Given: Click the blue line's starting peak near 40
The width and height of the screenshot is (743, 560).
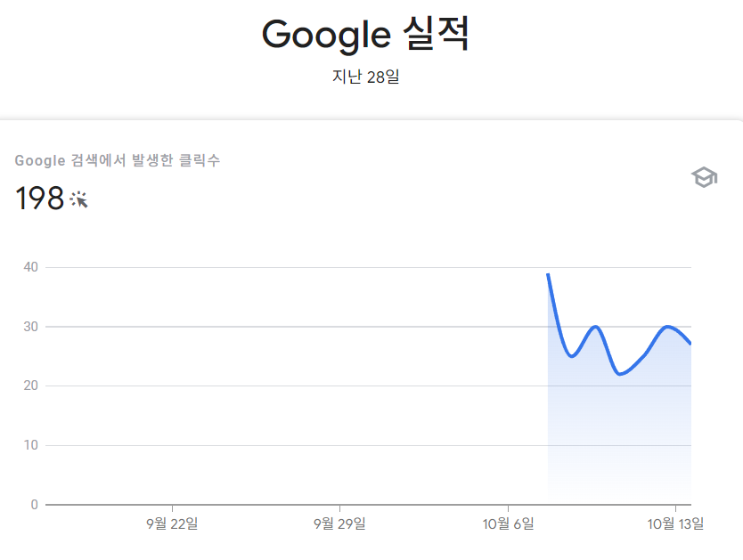Looking at the screenshot, I should point(548,274).
